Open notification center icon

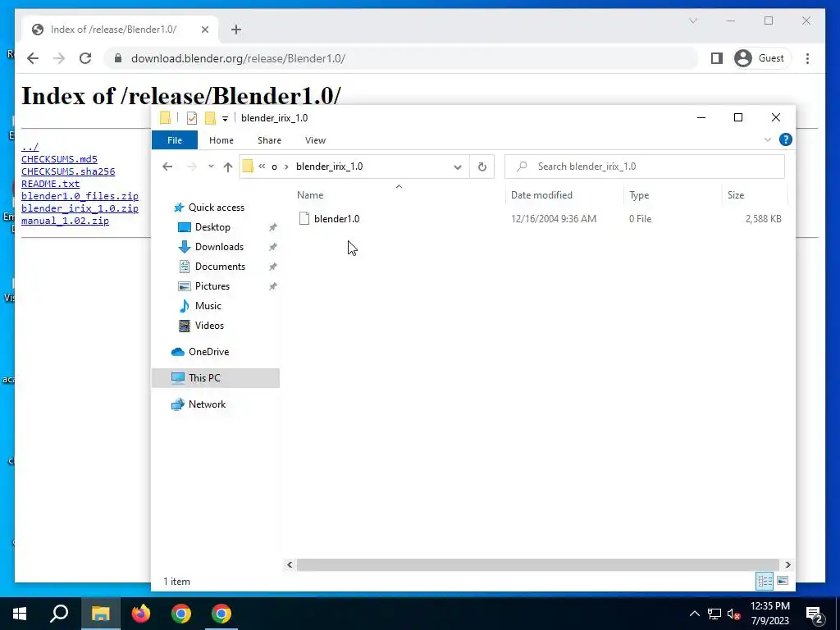[x=815, y=614]
